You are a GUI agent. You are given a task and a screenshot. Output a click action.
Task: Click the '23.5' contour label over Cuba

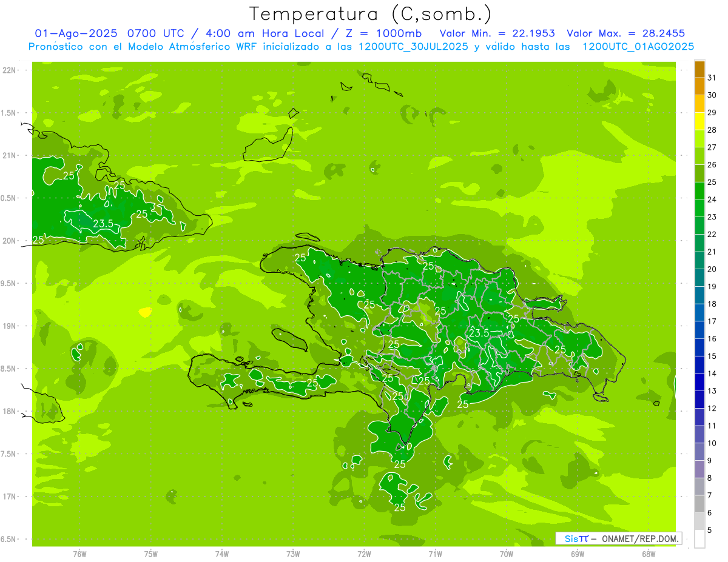click(104, 224)
